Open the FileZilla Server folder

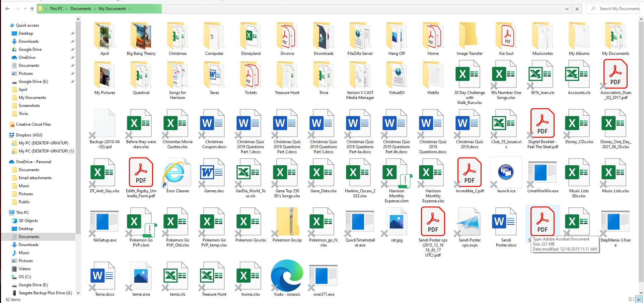(360, 39)
